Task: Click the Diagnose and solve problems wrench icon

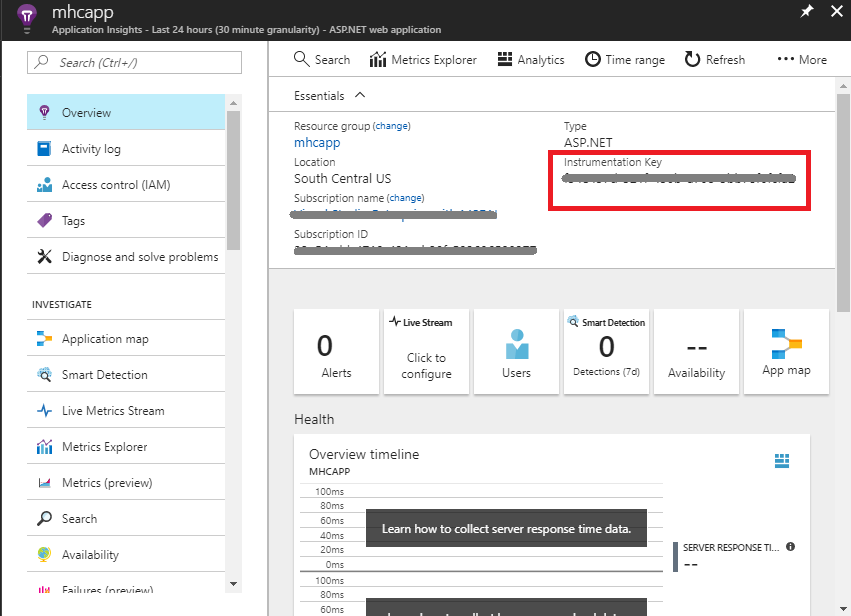Action: (45, 257)
